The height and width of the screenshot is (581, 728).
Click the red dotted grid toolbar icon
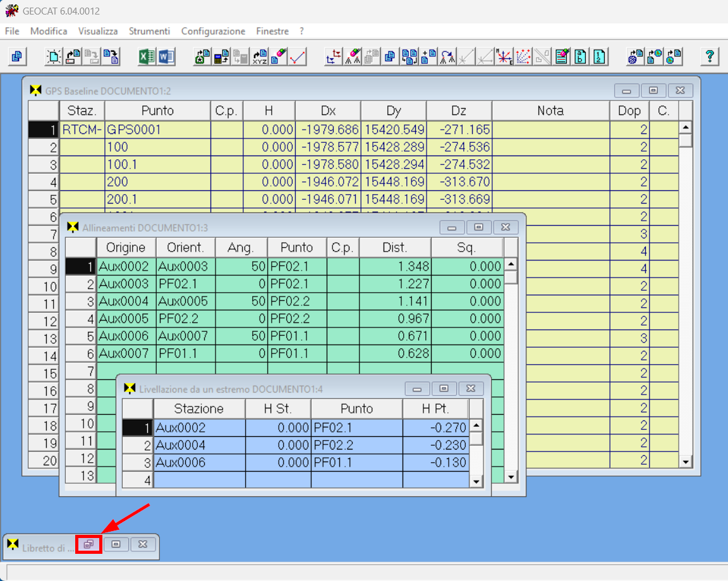[523, 57]
